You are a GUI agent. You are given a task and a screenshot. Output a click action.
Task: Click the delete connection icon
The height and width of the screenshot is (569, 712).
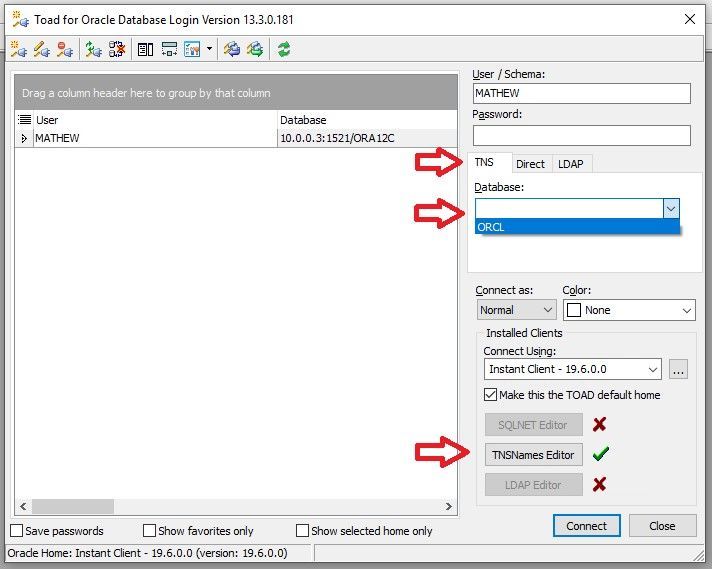coord(65,49)
